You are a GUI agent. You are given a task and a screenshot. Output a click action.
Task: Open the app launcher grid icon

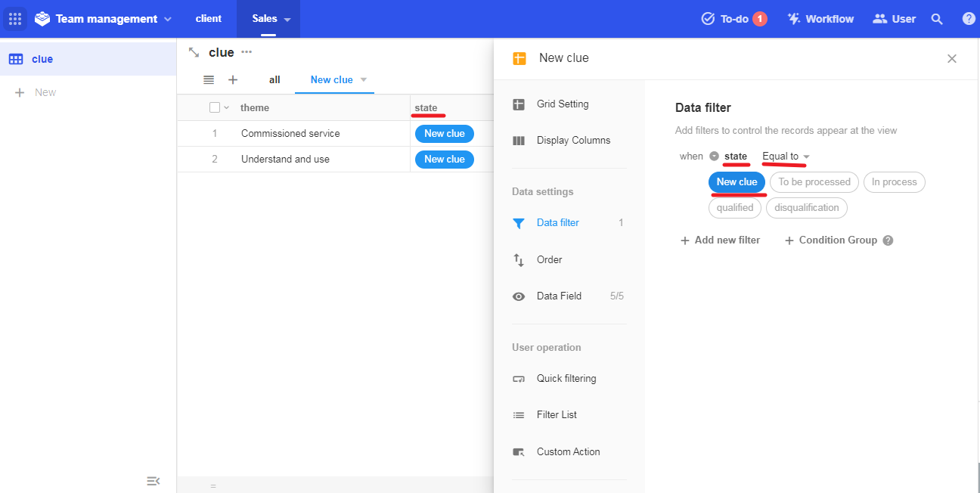tap(15, 19)
